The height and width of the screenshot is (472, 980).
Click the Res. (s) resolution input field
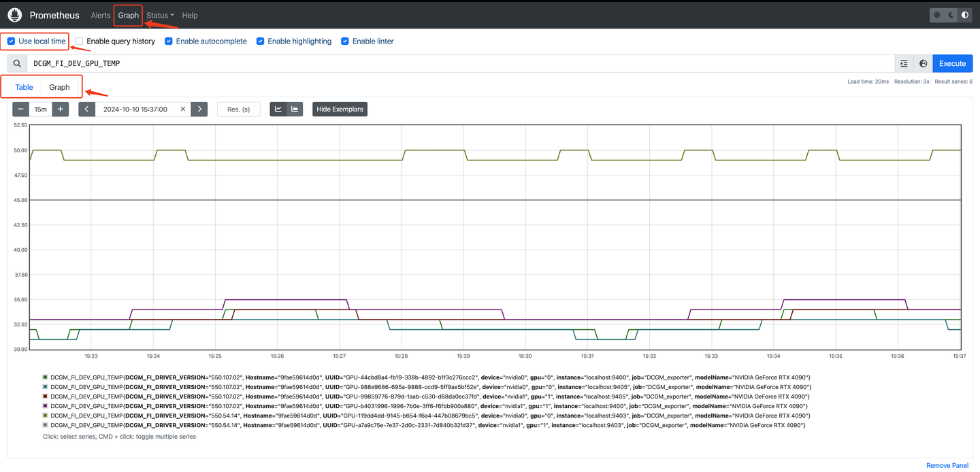click(238, 109)
